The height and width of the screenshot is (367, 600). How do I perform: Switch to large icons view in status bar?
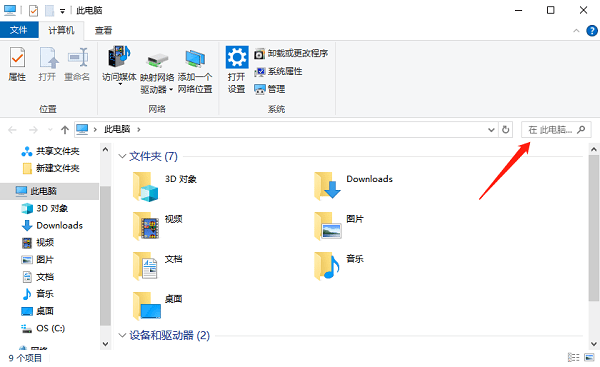point(590,358)
